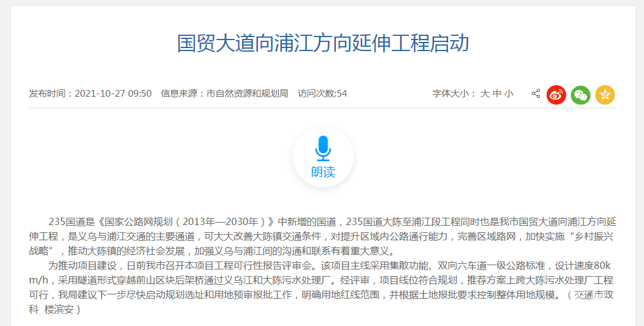The image size is (644, 326).
Task: Click the article title 国贸大道向浦江方向延伸工程启动
Action: [323, 44]
